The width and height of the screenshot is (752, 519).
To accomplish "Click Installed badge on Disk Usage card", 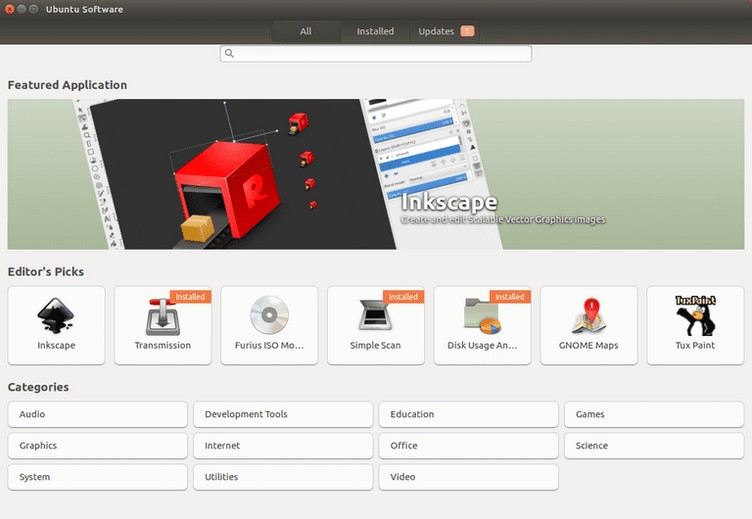I will (x=510, y=297).
